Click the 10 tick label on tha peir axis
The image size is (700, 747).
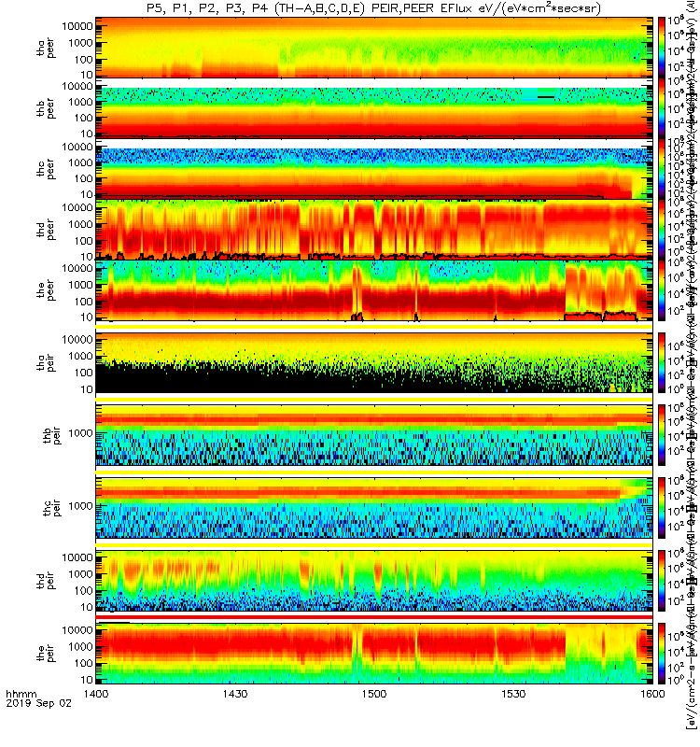click(87, 389)
